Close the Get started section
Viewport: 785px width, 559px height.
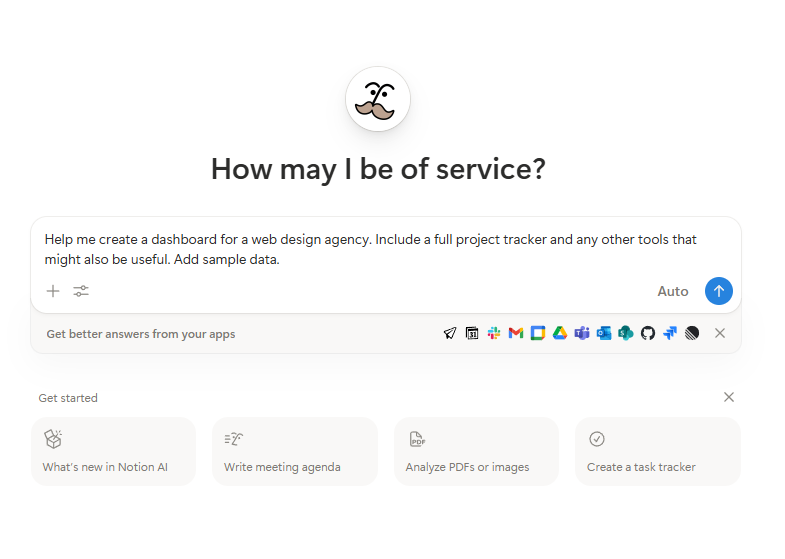coord(729,397)
